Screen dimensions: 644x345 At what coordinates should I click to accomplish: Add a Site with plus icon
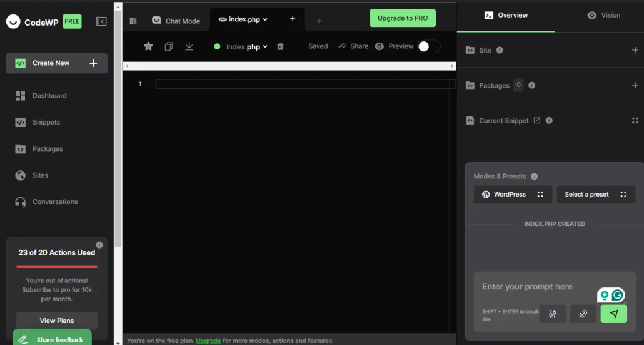tap(635, 50)
